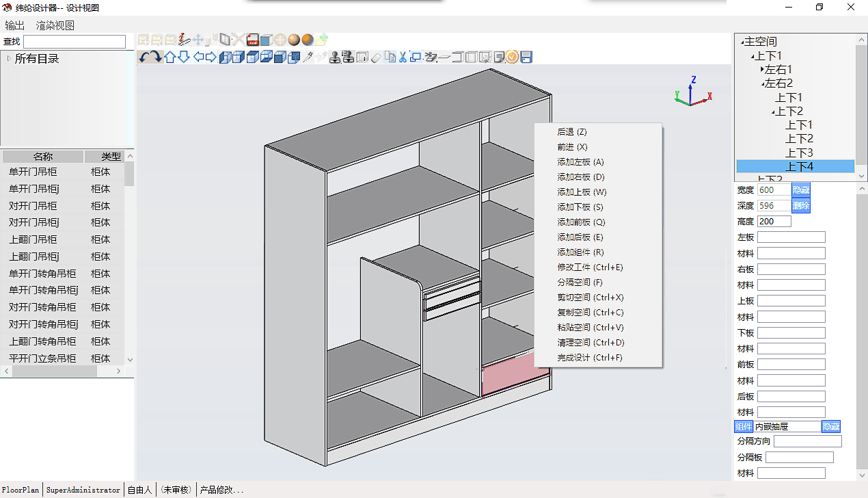868x498 pixels.
Task: Open the 渲染视图 menu
Action: pyautogui.click(x=55, y=25)
